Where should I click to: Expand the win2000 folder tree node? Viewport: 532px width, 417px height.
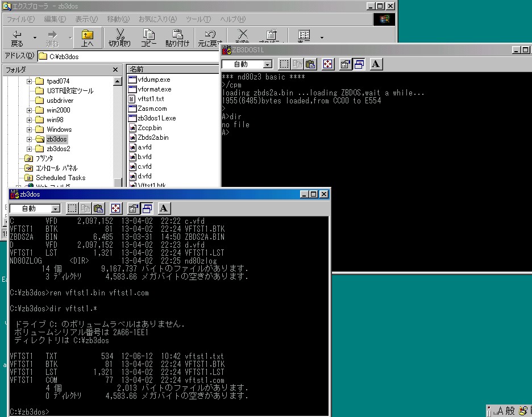[x=29, y=110]
